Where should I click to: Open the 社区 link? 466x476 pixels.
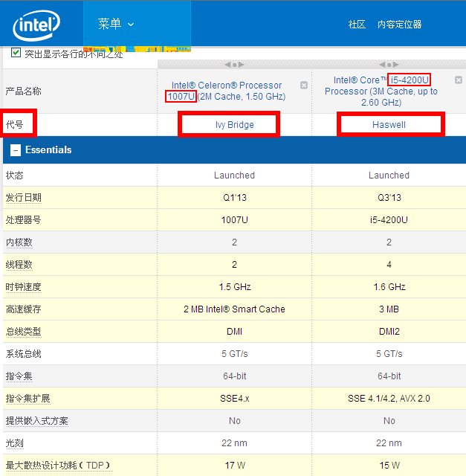tap(357, 25)
